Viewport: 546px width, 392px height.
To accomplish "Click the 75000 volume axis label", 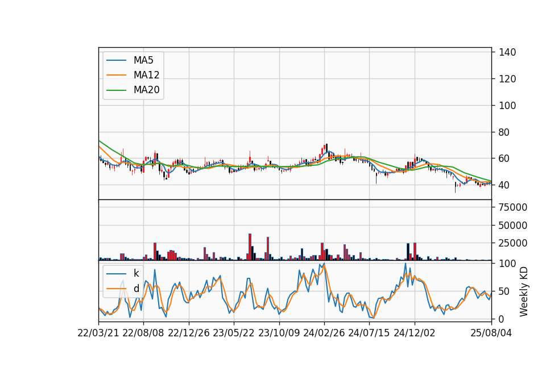I will click(x=513, y=207).
